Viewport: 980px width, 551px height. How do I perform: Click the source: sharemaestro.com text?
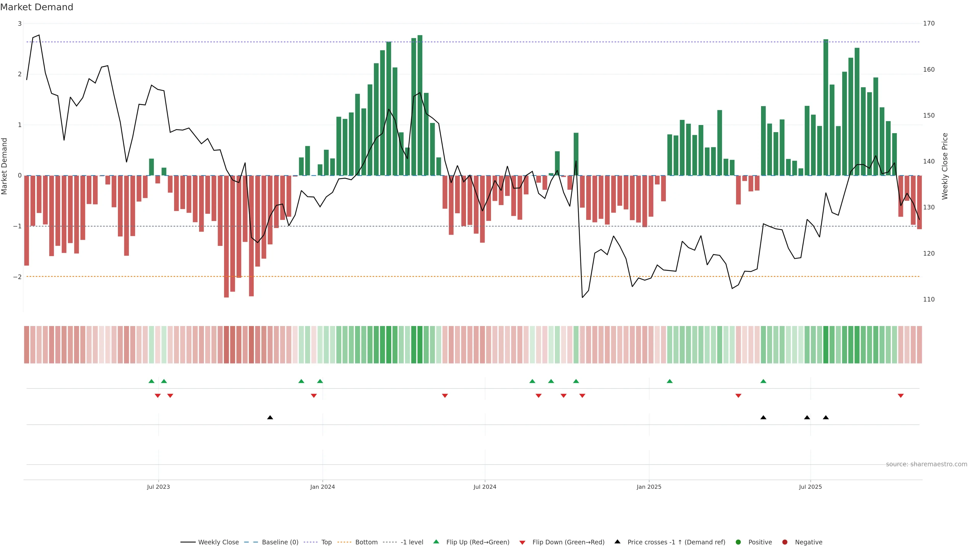[x=926, y=464]
